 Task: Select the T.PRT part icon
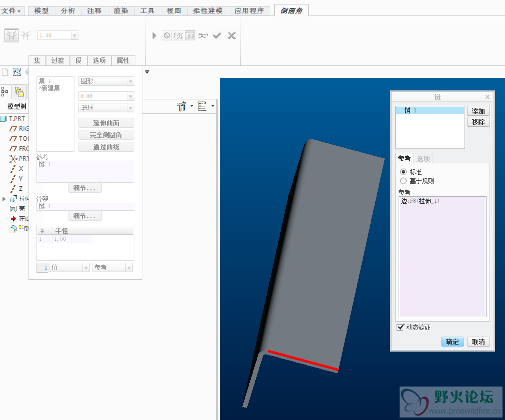[x=3, y=119]
